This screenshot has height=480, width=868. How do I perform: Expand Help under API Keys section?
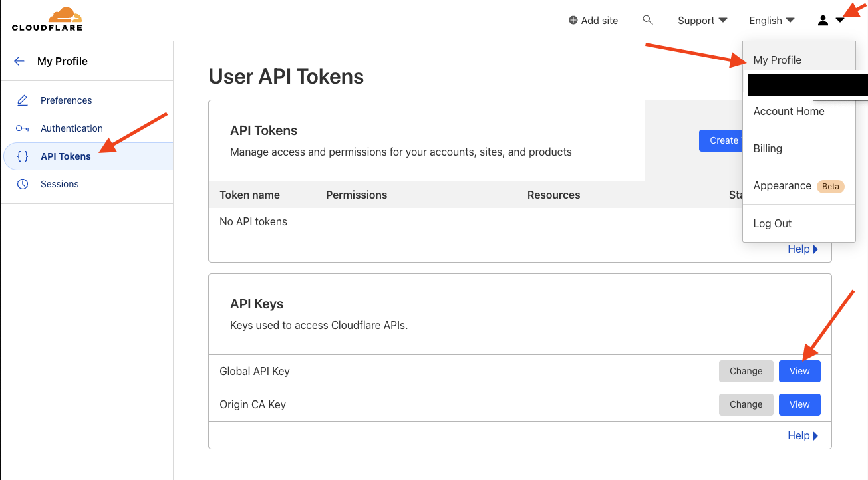(x=803, y=435)
